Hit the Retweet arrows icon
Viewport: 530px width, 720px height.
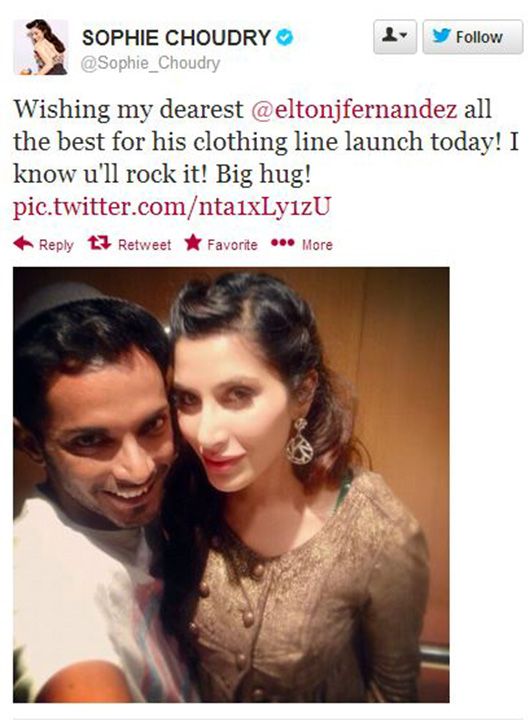[99, 243]
